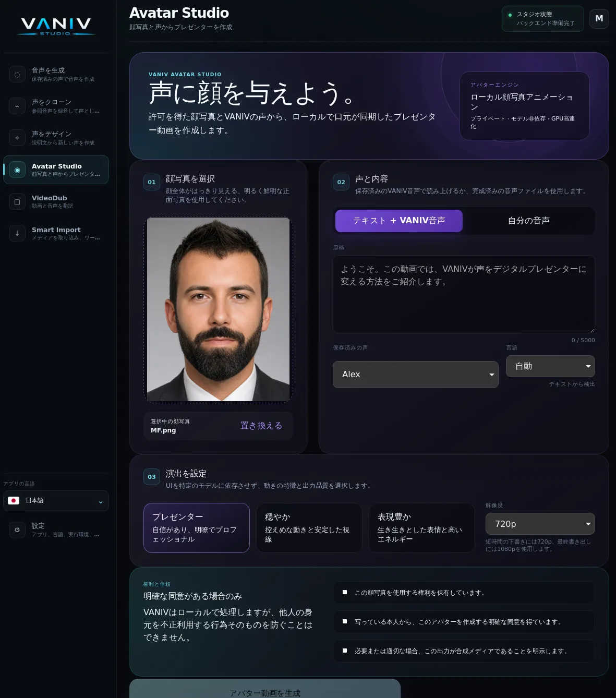Select VideoDub in the sidebar
Viewport: 616px width, 698px height.
click(x=56, y=201)
